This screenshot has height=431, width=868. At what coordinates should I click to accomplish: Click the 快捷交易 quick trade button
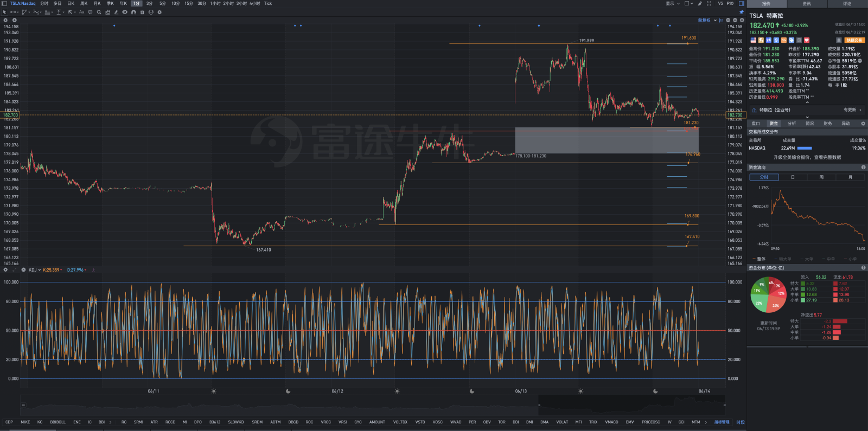coord(854,40)
